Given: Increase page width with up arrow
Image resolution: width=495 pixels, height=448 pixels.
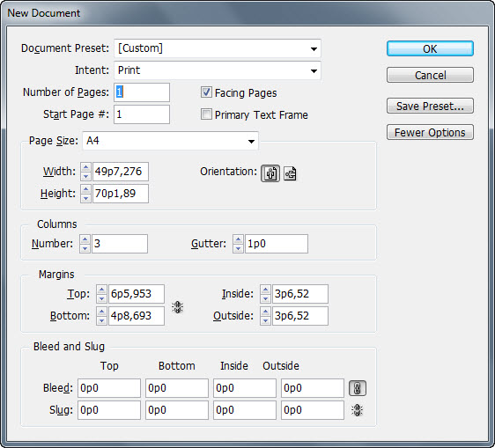Looking at the screenshot, I should pos(85,167).
